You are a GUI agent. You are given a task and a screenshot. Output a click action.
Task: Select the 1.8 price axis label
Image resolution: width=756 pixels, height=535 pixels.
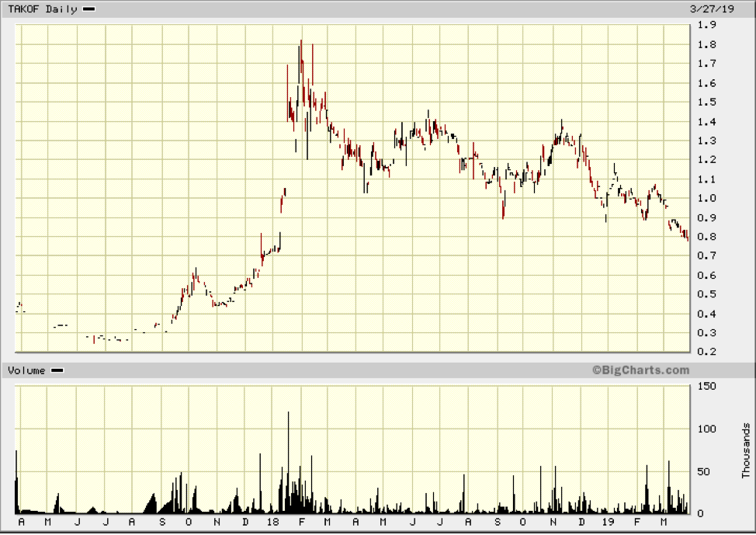pyautogui.click(x=707, y=45)
